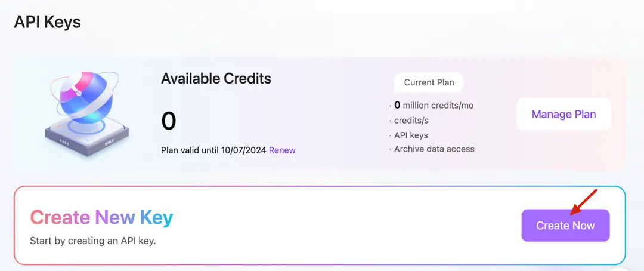Click the Create Now button

tap(565, 226)
